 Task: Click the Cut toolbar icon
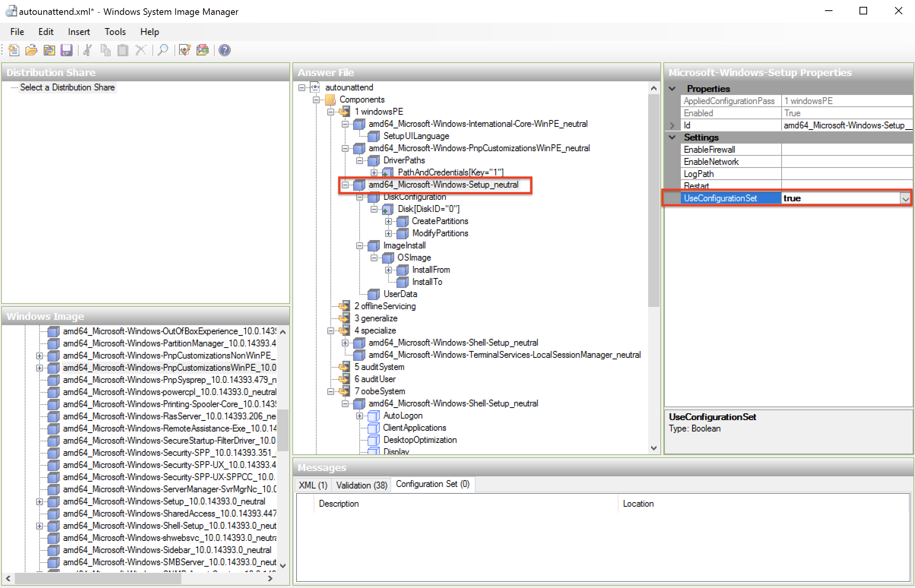(x=87, y=49)
